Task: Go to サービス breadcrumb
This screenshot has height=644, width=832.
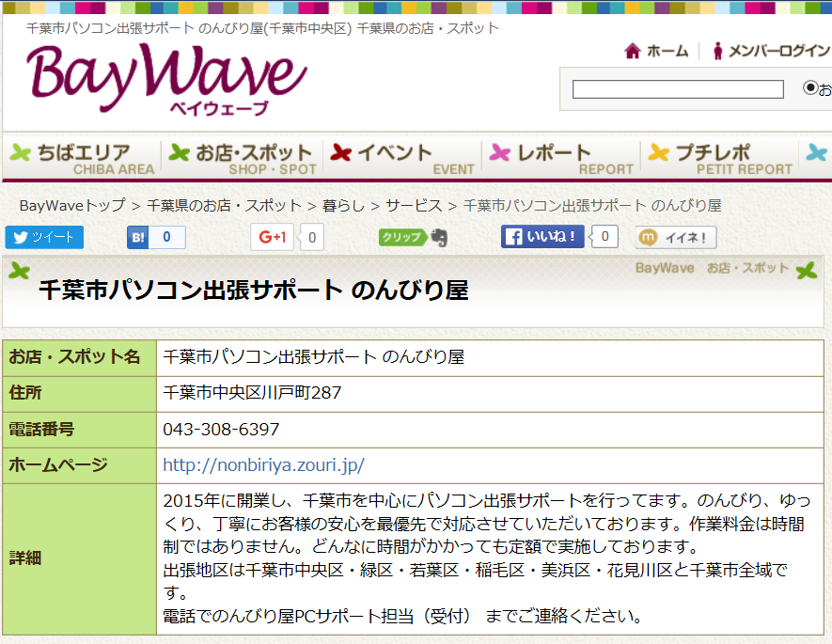Action: 414,205
